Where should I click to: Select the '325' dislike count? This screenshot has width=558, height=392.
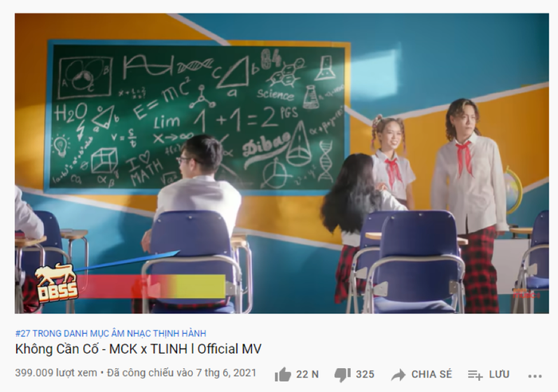click(x=365, y=374)
